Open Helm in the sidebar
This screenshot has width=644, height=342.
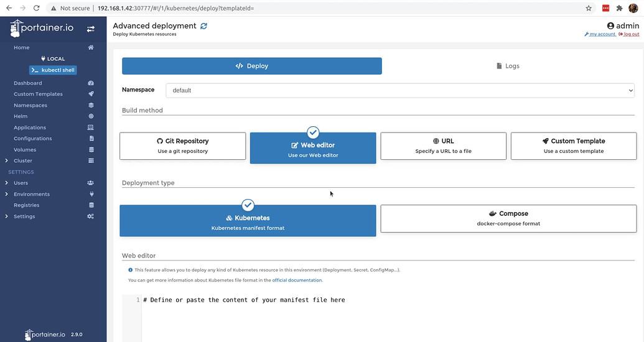[x=21, y=116]
